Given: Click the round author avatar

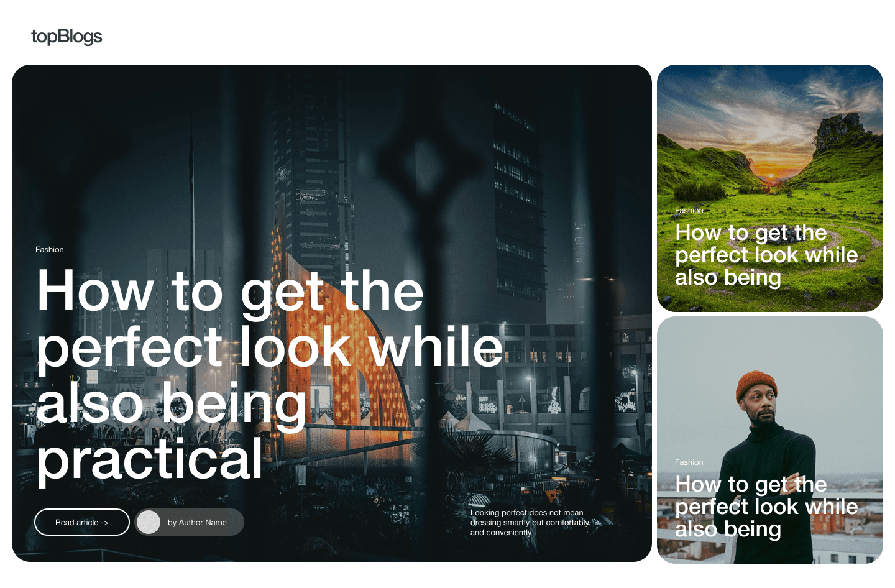Looking at the screenshot, I should pos(149,522).
